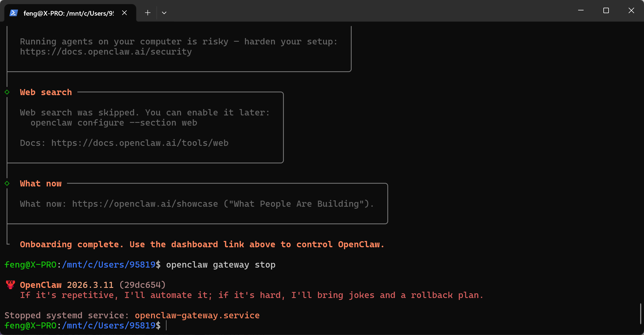Image resolution: width=644 pixels, height=335 pixels.
Task: Maximize the terminal window
Action: click(x=606, y=10)
